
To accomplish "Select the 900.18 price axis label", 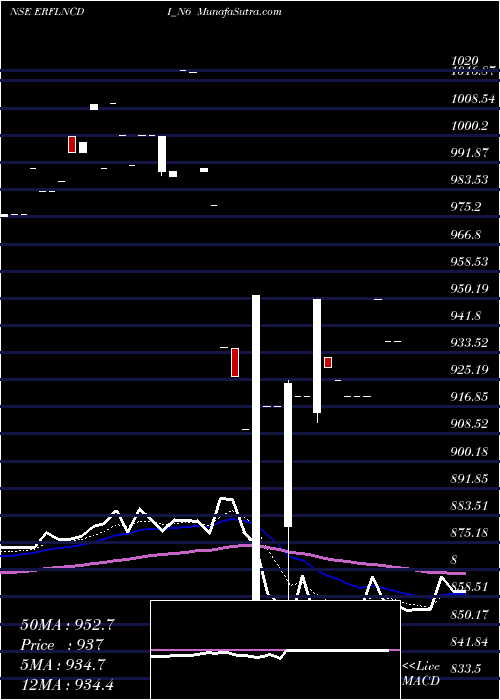I will (x=469, y=452).
